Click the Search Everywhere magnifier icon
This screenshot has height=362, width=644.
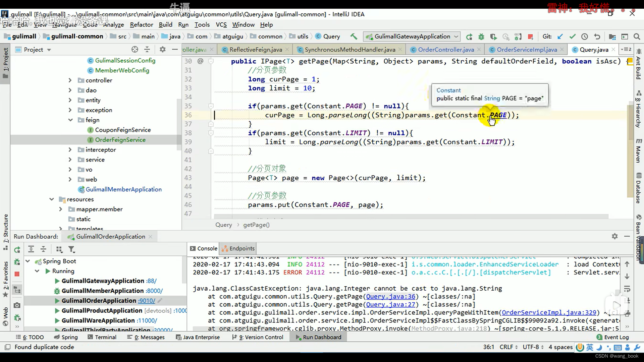point(637,37)
